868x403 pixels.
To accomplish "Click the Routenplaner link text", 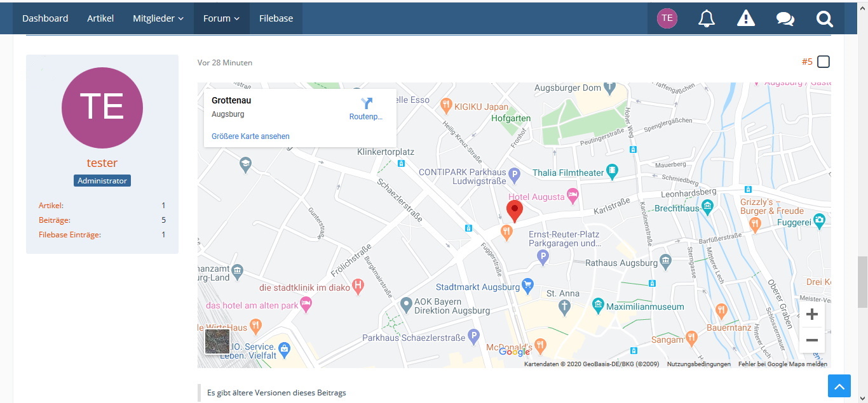I will pyautogui.click(x=366, y=117).
